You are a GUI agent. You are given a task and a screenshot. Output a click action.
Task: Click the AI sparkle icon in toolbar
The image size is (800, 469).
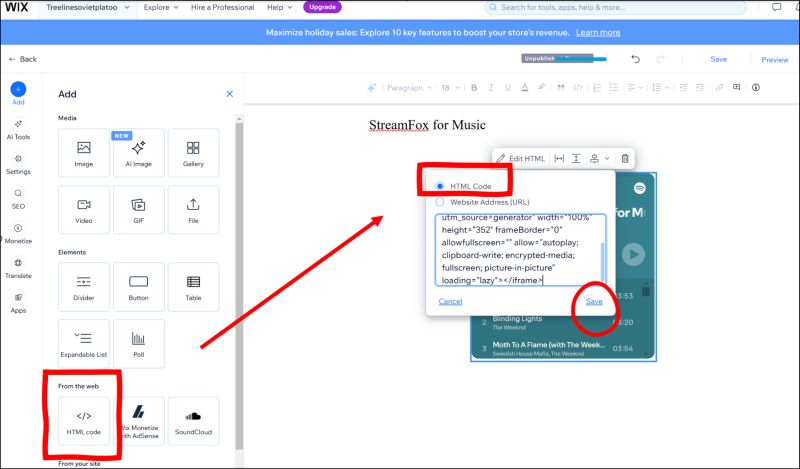coord(372,88)
